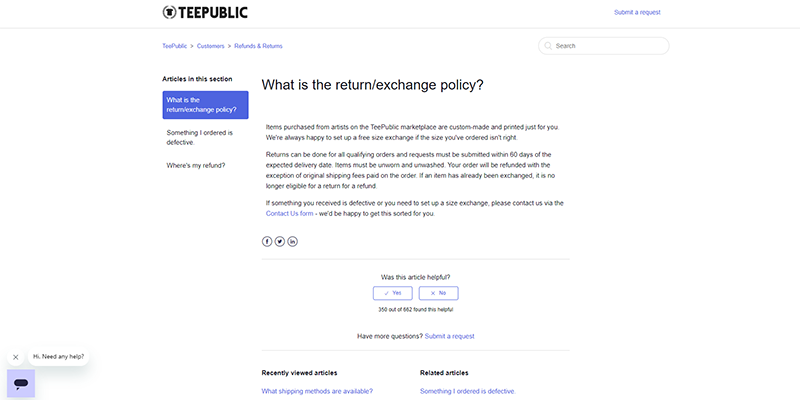The height and width of the screenshot is (400, 800).
Task: Click 'Submit a request' below helpful votes
Action: (x=449, y=336)
